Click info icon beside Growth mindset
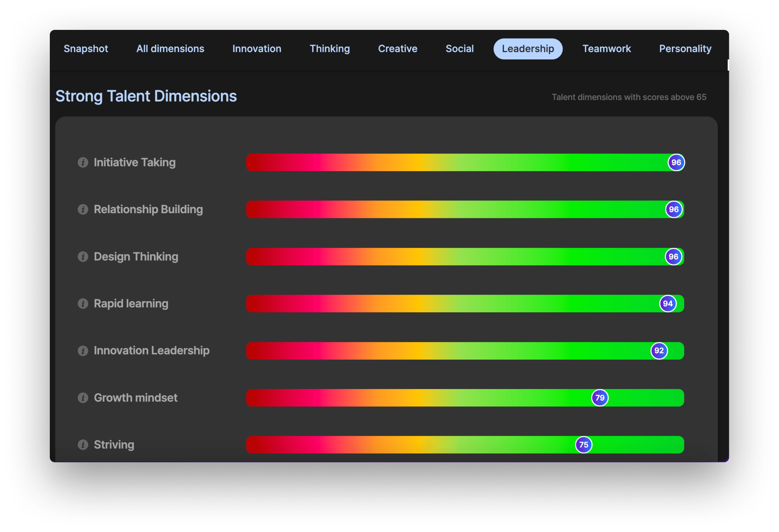The width and height of the screenshot is (779, 532). pyautogui.click(x=83, y=398)
